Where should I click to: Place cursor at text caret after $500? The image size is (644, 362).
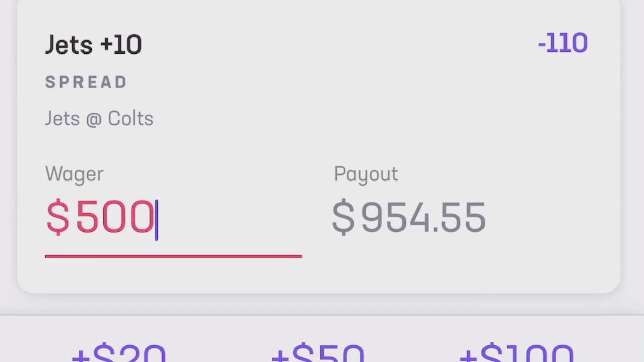tap(156, 220)
